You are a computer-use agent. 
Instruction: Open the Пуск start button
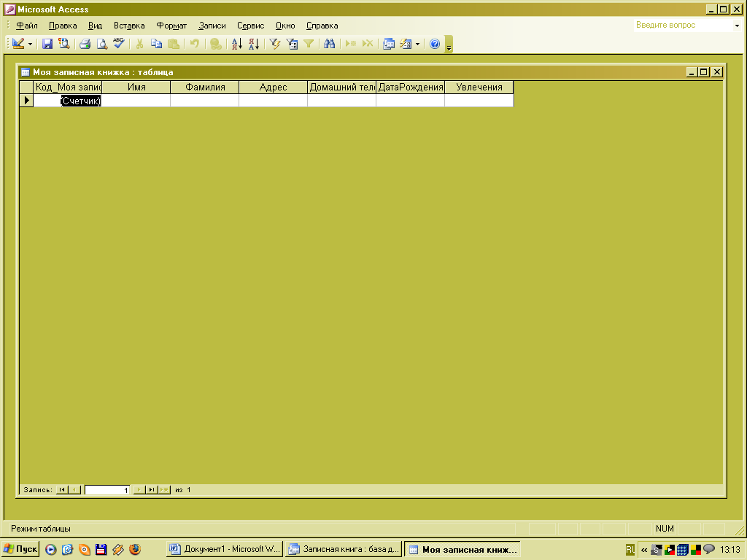click(x=20, y=549)
